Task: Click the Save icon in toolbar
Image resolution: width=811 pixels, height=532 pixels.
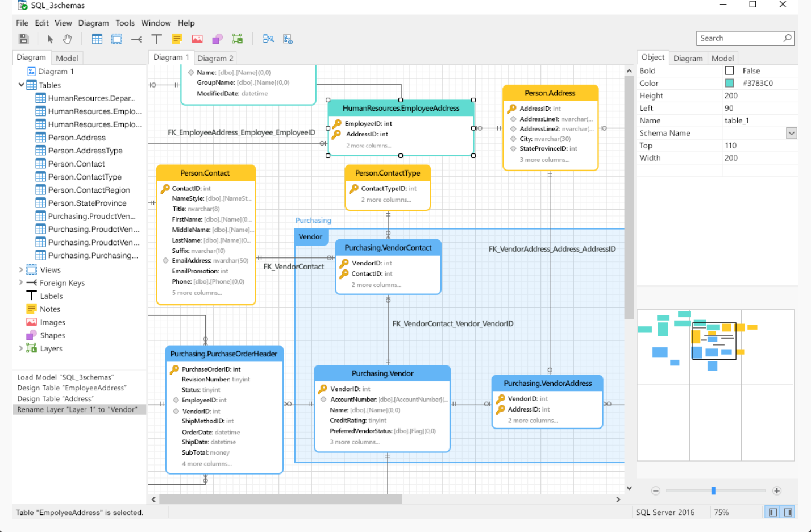Action: 23,39
